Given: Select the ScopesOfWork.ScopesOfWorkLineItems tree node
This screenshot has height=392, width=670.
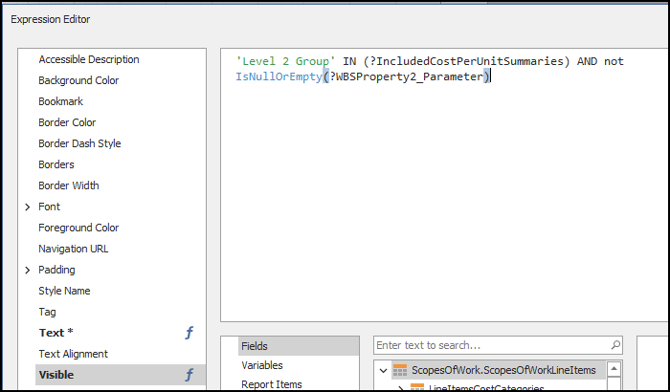Looking at the screenshot, I should tap(503, 370).
